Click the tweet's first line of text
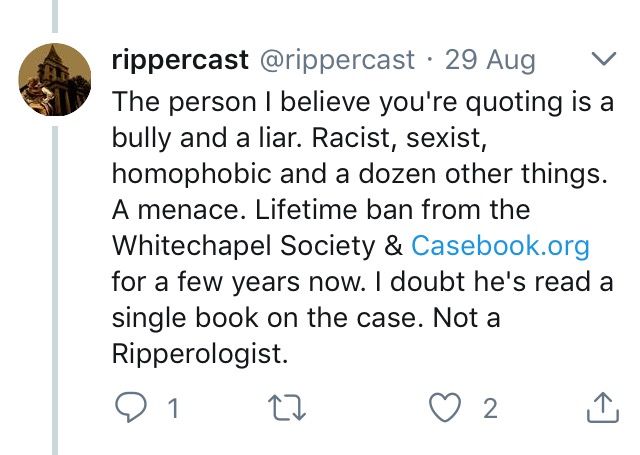This screenshot has height=455, width=640. click(x=362, y=101)
